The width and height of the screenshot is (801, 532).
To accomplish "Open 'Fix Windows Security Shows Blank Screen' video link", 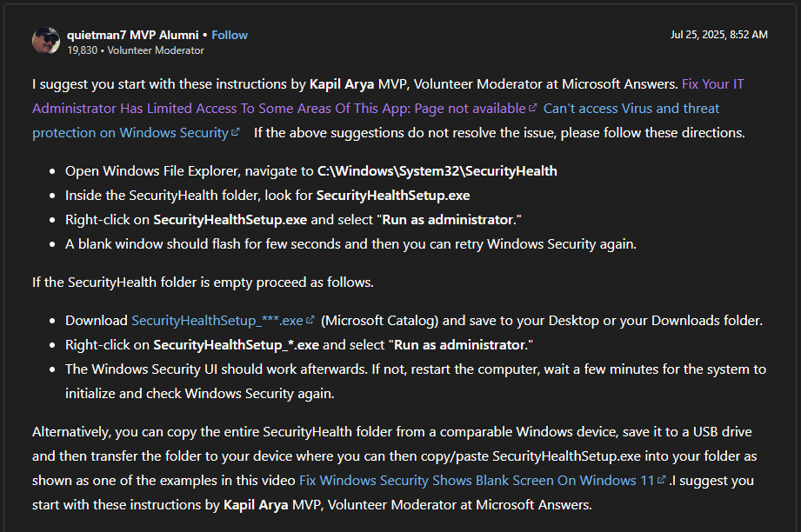I will coord(482,481).
